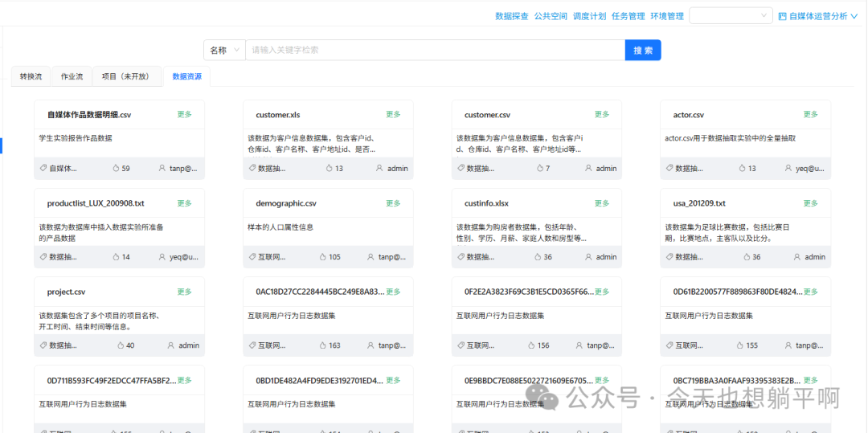This screenshot has height=433, width=868.
Task: Click the flame icon on 0AC18D27CC2284445BC249E8A83 card
Action: pyautogui.click(x=323, y=345)
